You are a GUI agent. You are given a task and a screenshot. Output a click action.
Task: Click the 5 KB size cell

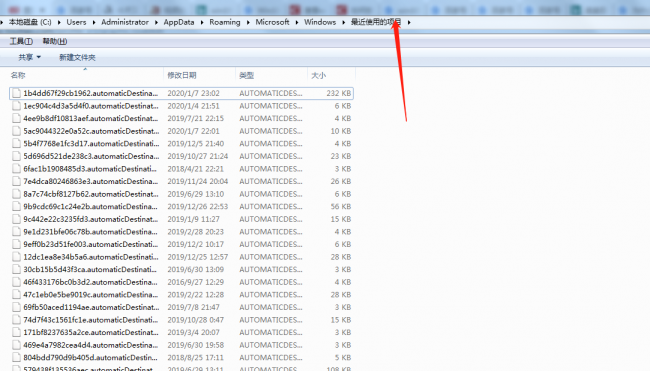click(x=343, y=357)
